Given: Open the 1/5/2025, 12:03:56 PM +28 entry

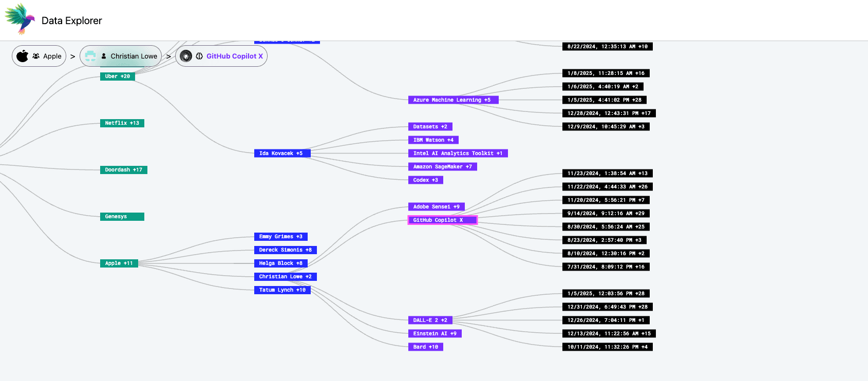Looking at the screenshot, I should [x=606, y=294].
